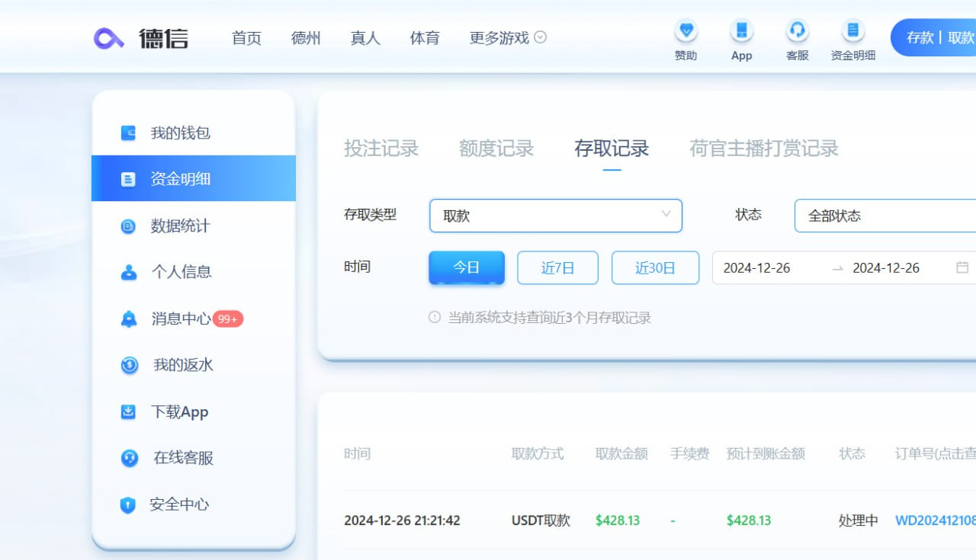Image resolution: width=976 pixels, height=560 pixels.
Task: Switch to the 额度记录 tab
Action: click(496, 148)
